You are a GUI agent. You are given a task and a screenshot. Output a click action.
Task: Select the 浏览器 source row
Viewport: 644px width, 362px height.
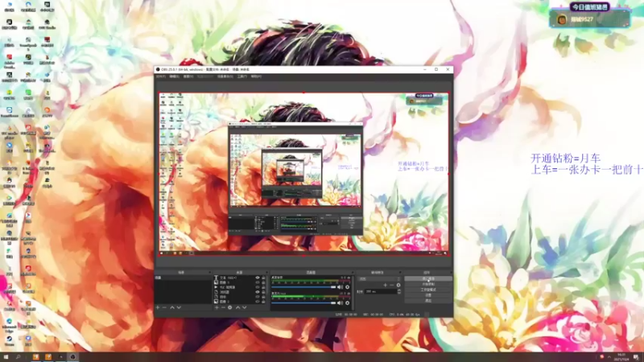[240, 292]
